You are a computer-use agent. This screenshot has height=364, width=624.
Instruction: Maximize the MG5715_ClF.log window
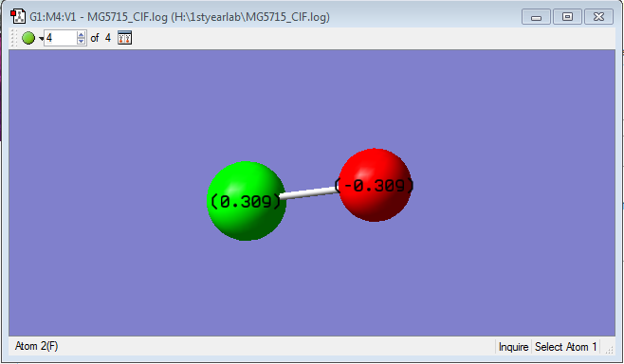[567, 17]
